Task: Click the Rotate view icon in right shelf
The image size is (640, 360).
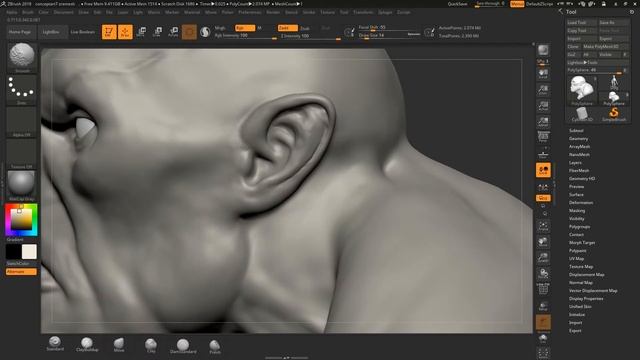Action: point(543,273)
